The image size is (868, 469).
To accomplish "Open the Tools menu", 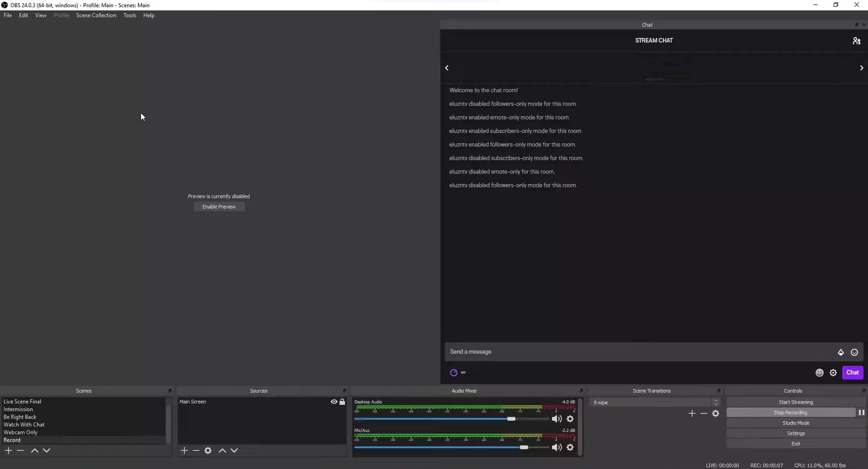I will coord(130,15).
